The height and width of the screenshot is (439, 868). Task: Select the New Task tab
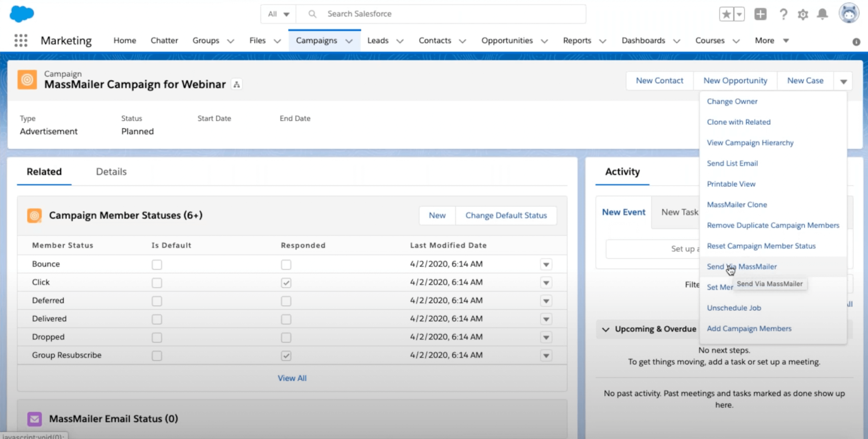[679, 212]
